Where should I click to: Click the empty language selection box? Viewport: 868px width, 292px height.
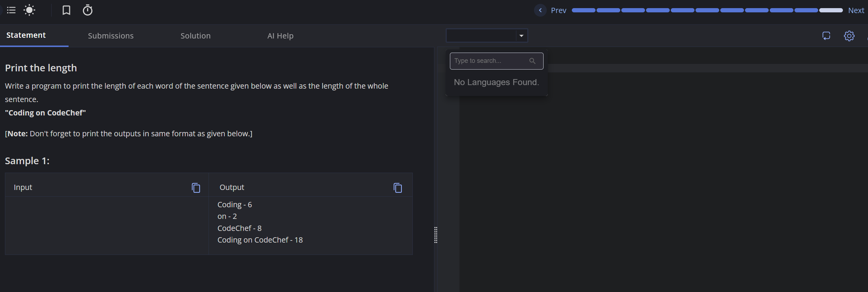(x=481, y=36)
